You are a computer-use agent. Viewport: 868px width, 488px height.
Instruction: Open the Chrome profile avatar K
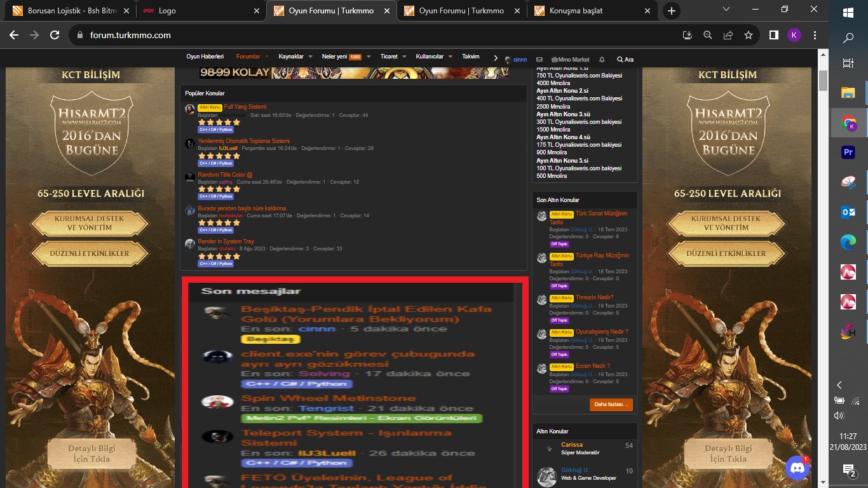794,35
